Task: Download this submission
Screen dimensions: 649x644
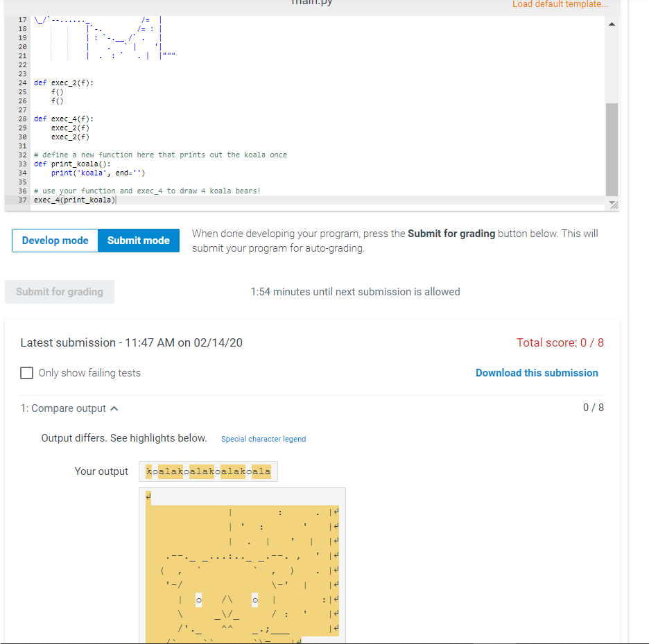Action: (537, 373)
